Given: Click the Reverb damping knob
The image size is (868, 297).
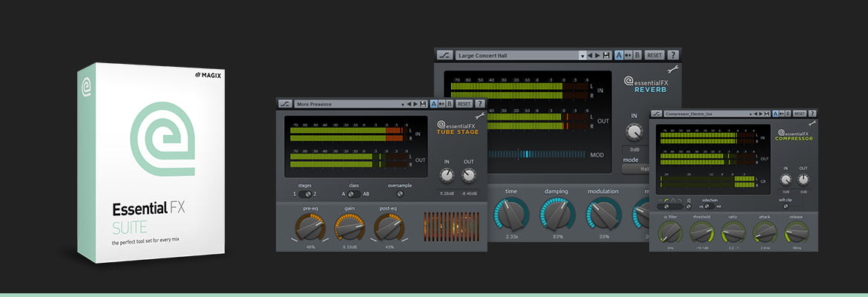Looking at the screenshot, I should click(557, 215).
